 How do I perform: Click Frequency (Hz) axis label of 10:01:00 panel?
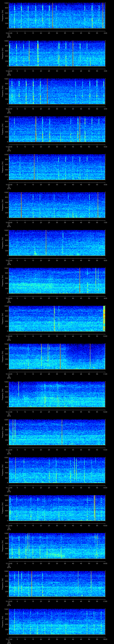(3, 16)
